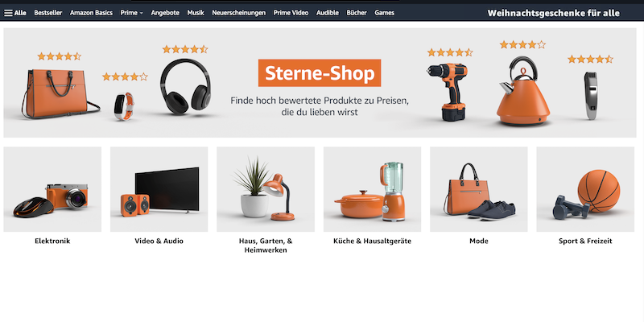Open Neuerscheinungen in the navigation bar
Viewport: 644px width, 322px height.
(238, 13)
